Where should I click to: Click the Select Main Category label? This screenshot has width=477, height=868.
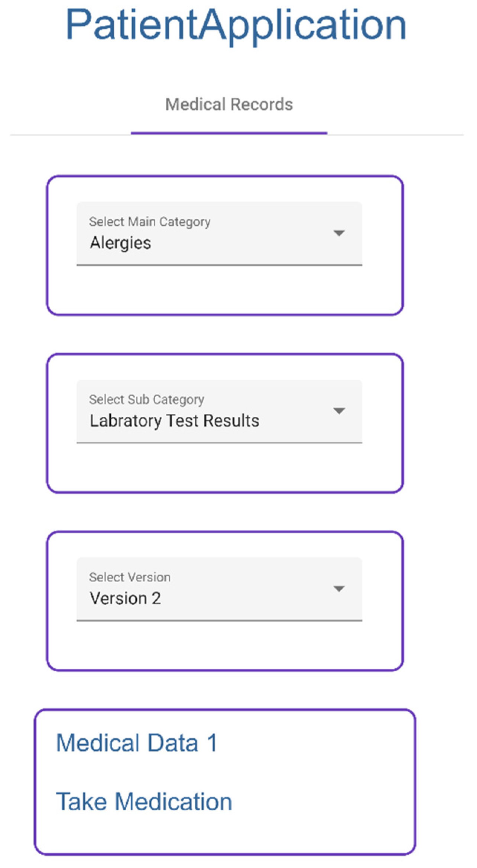tap(150, 222)
